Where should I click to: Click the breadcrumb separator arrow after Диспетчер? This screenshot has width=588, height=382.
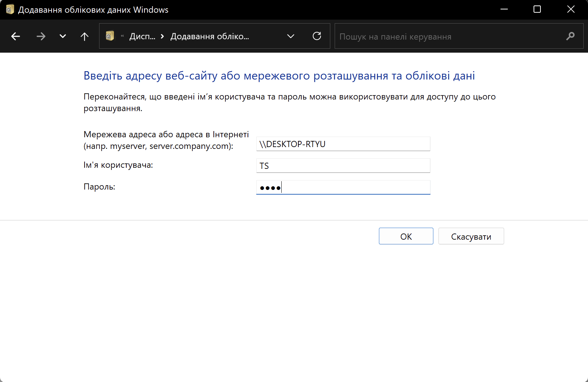pyautogui.click(x=162, y=36)
